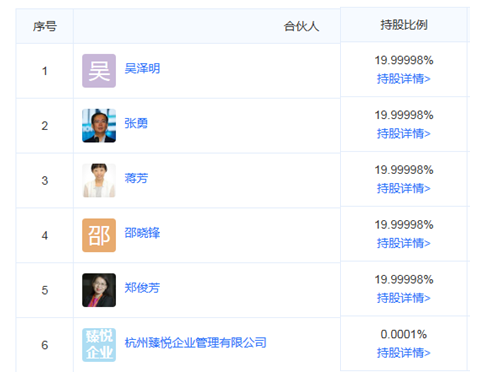Viewport: 478px width, 377px height.
Task: Click serial number 5 cell
Action: (x=45, y=290)
